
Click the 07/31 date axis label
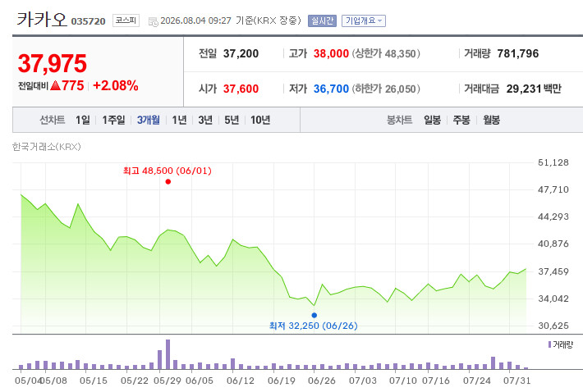[x=516, y=381]
